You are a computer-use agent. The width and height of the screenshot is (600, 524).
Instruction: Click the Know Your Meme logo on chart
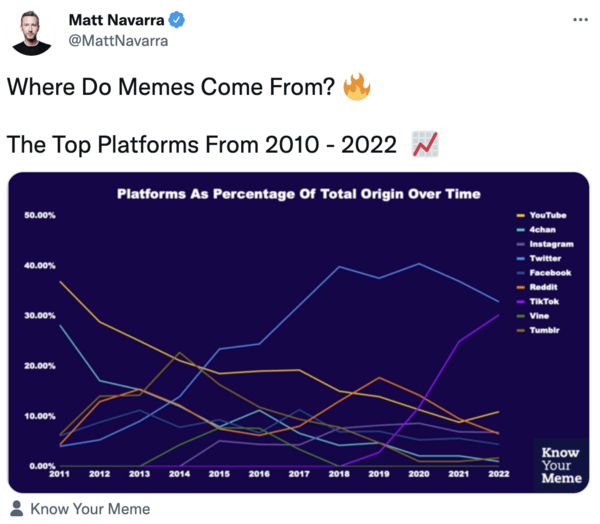(559, 465)
